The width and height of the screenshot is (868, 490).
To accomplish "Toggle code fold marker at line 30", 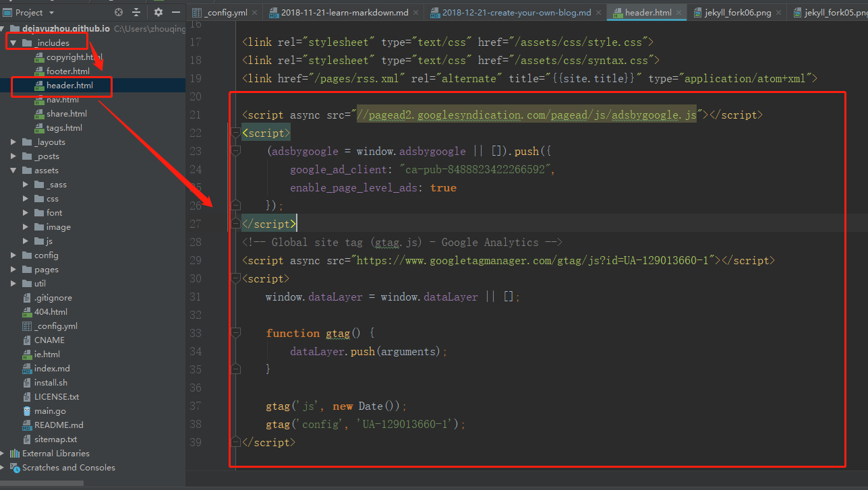I will tap(235, 279).
